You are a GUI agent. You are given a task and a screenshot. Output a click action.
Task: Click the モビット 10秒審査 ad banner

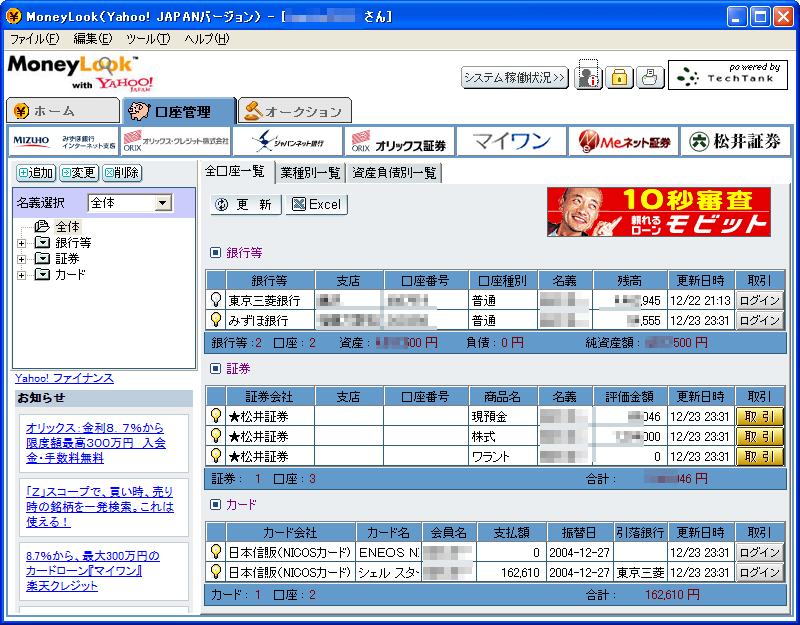click(659, 212)
